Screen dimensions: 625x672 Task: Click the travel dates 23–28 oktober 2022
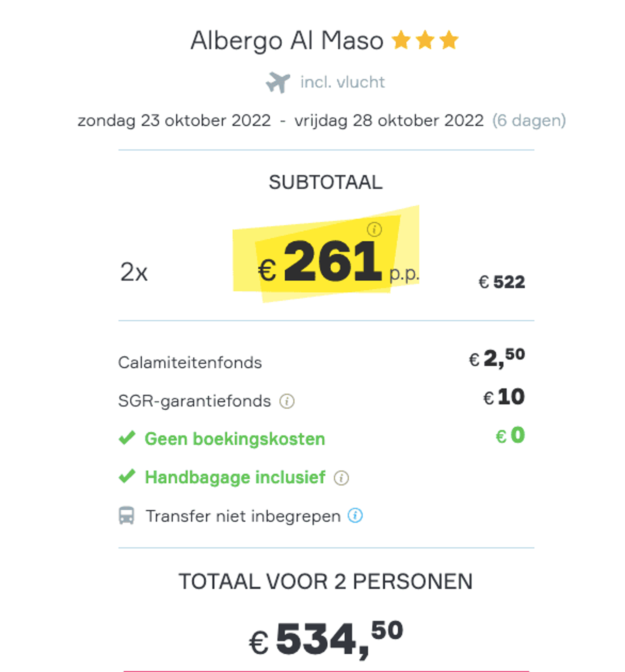point(281,121)
